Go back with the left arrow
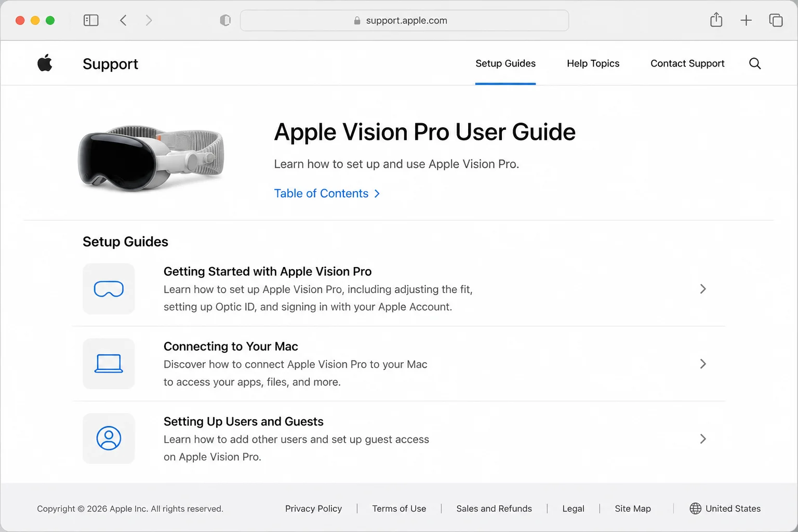Image resolution: width=798 pixels, height=532 pixels. (123, 20)
